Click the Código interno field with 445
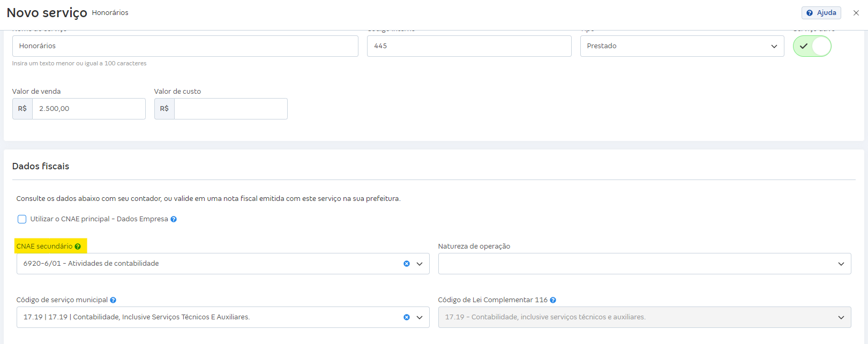The width and height of the screenshot is (868, 344). coord(469,46)
